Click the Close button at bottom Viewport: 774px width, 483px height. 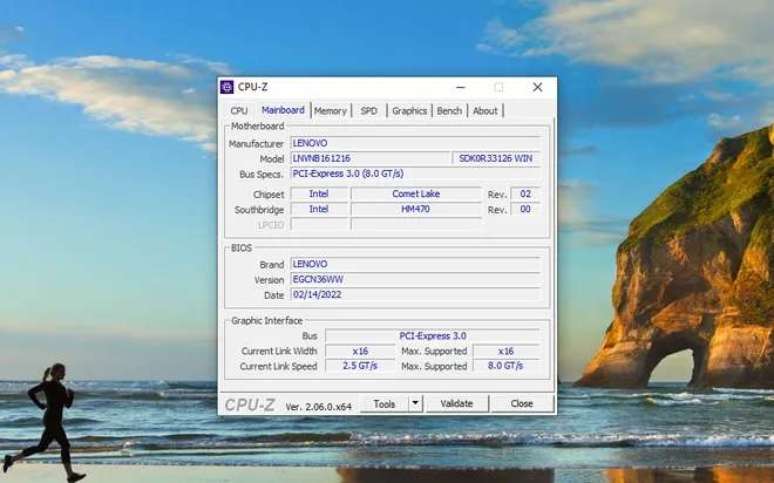[x=522, y=403]
